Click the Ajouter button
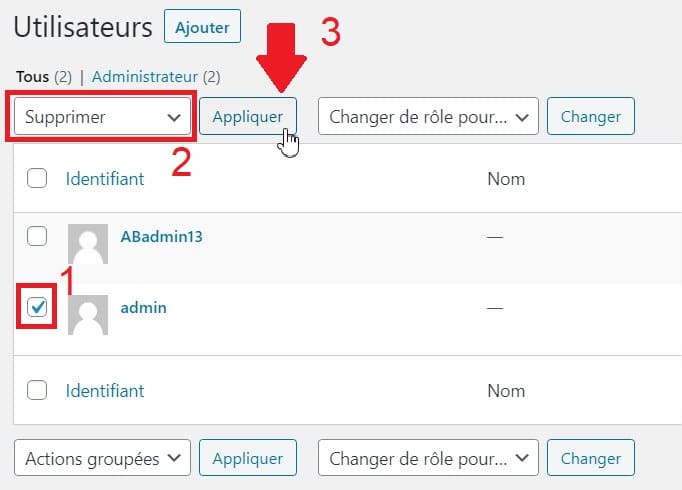The width and height of the screenshot is (682, 490). pos(201,28)
